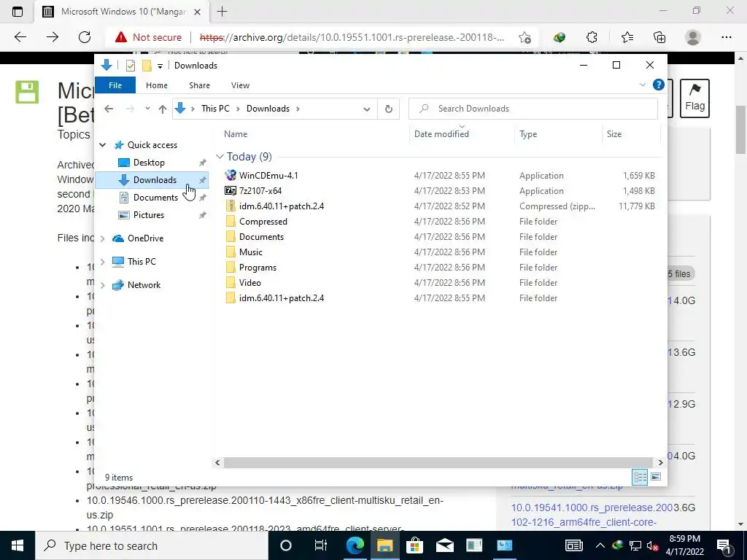Open Edge profile avatar icon
This screenshot has width=747, height=560.
click(x=693, y=37)
